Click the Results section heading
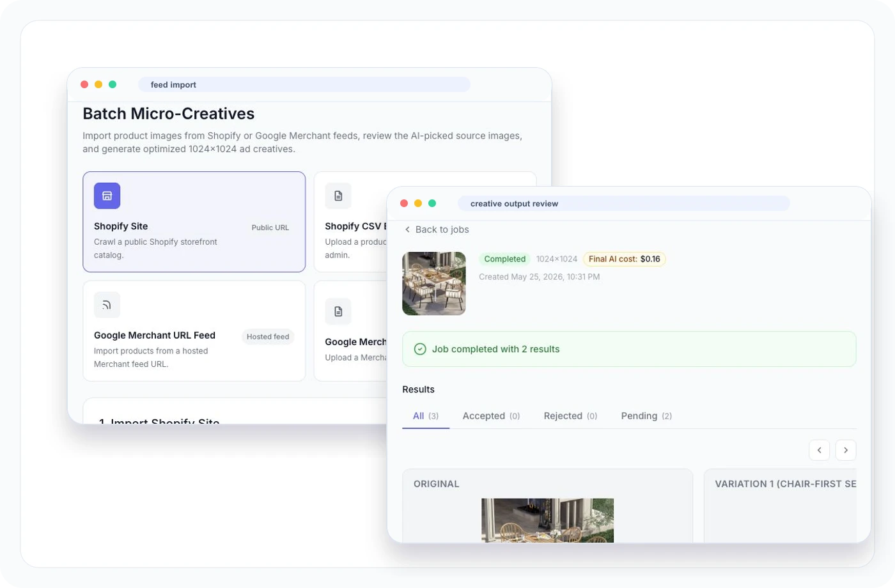This screenshot has width=895, height=588. [418, 389]
